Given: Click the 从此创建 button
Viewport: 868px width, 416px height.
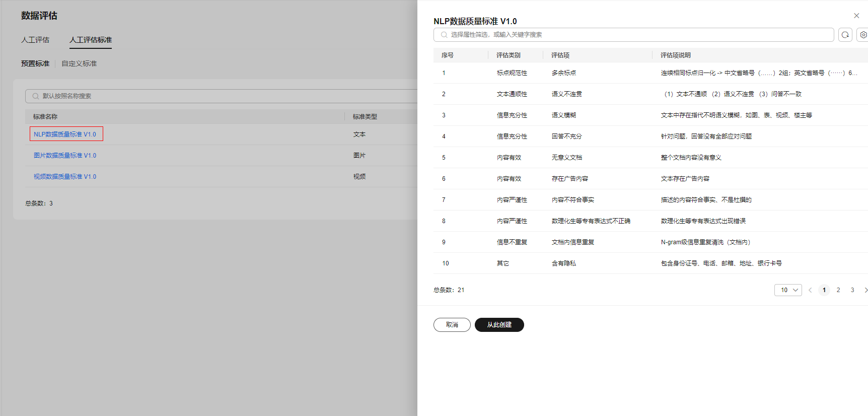Looking at the screenshot, I should tap(499, 325).
